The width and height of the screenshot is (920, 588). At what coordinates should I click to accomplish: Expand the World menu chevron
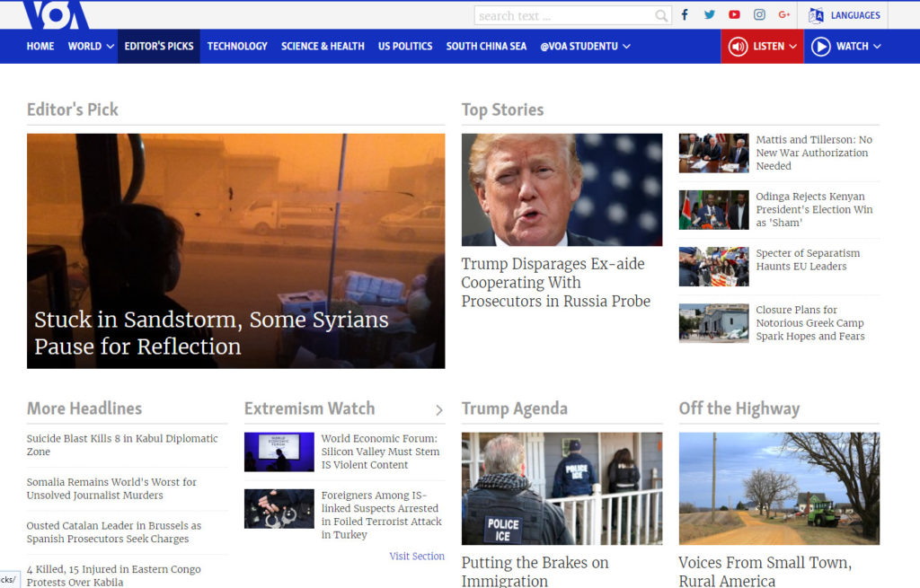point(110,47)
